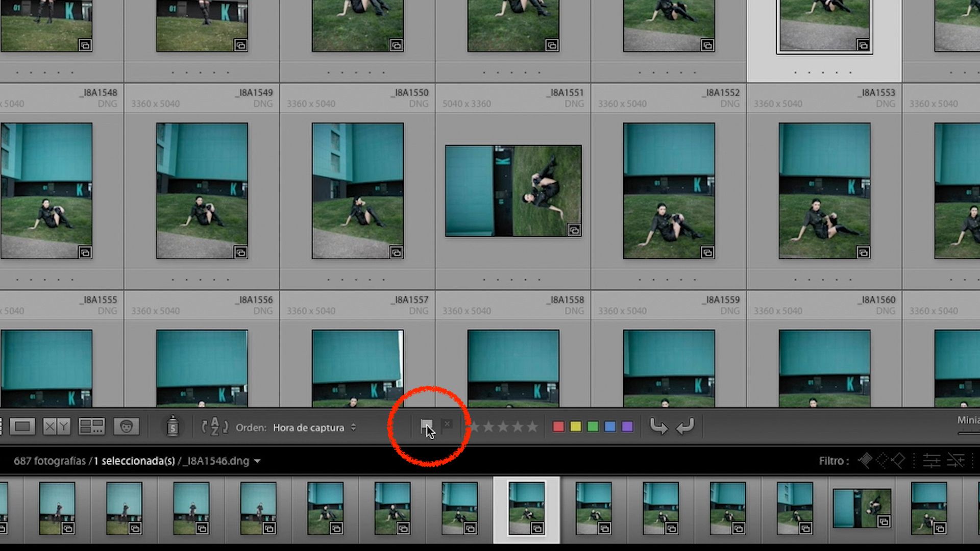Set rating to two stars
Image resolution: width=980 pixels, height=551 pixels.
coord(488,427)
